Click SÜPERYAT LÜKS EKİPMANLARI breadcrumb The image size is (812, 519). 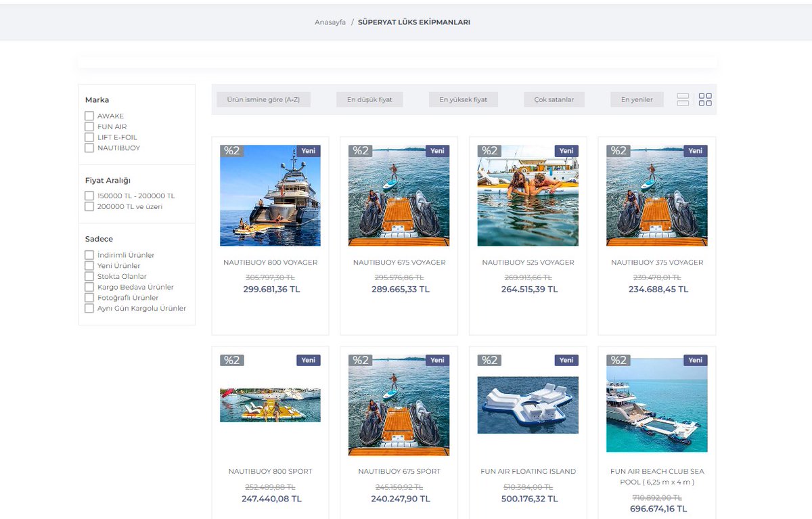click(414, 22)
